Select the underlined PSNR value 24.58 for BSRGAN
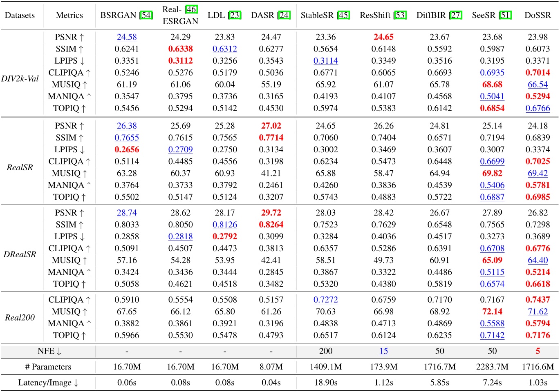560x392 pixels. click(127, 37)
